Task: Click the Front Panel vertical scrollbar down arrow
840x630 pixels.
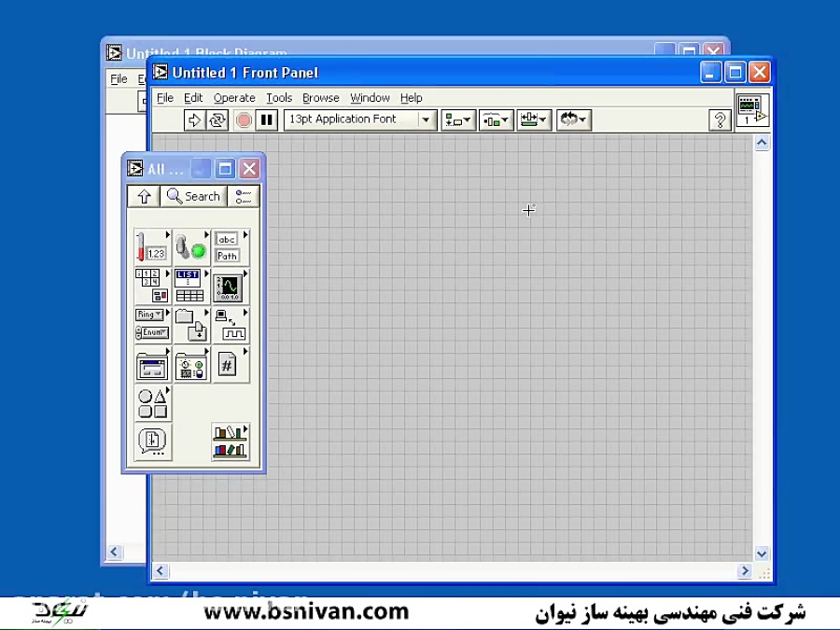Action: (x=762, y=553)
